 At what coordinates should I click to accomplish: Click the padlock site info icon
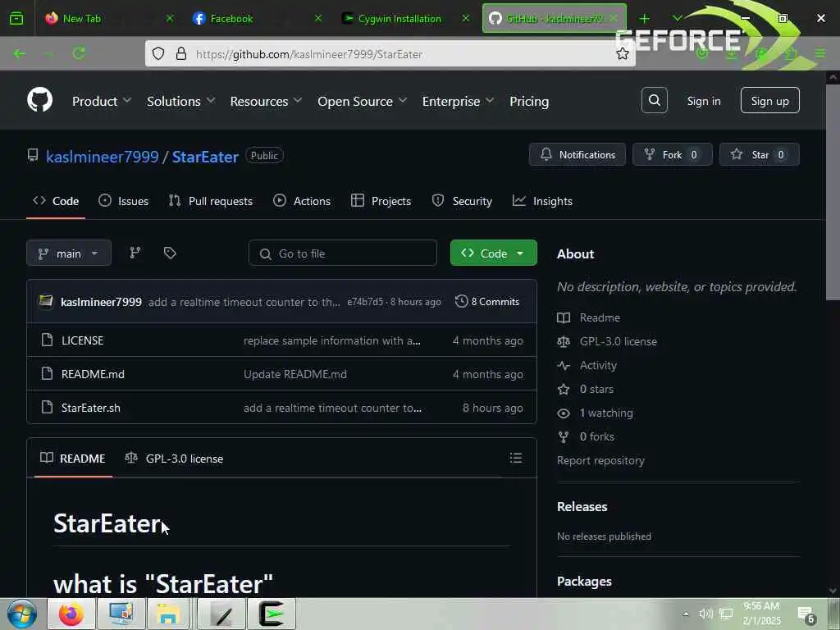pyautogui.click(x=181, y=53)
